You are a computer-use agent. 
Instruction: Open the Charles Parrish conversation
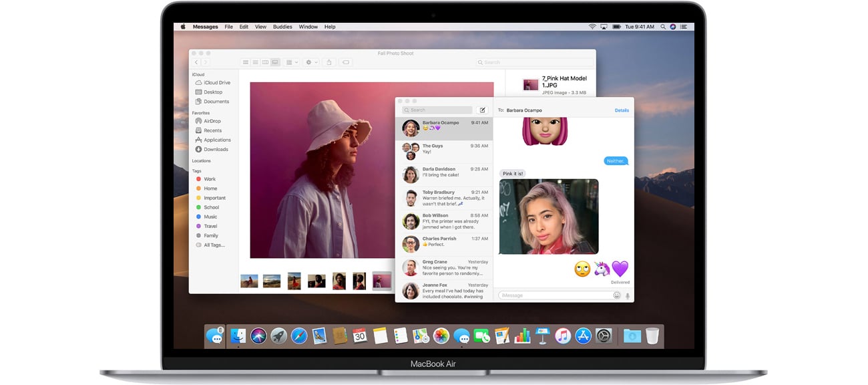[444, 244]
